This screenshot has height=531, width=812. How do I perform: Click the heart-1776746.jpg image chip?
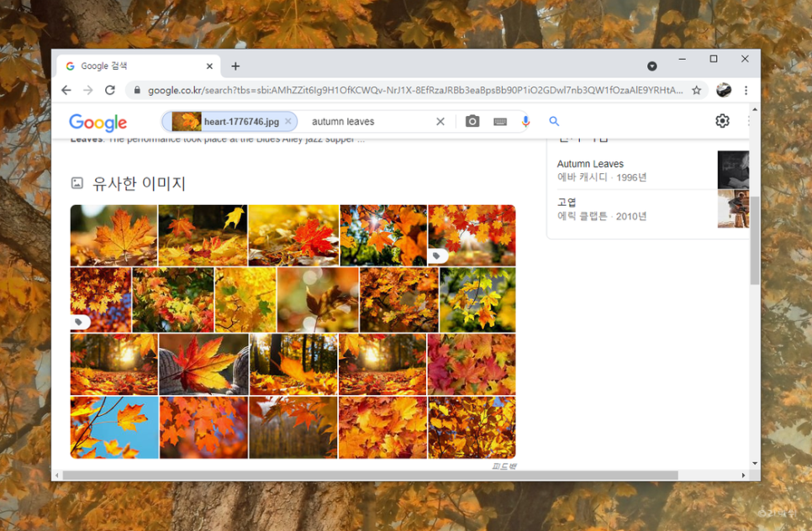coord(229,121)
